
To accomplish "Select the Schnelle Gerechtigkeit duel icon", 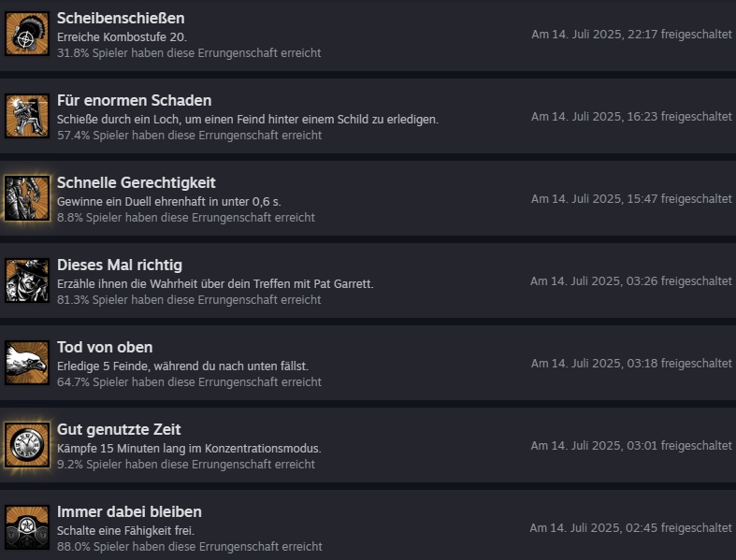I will coord(27,198).
